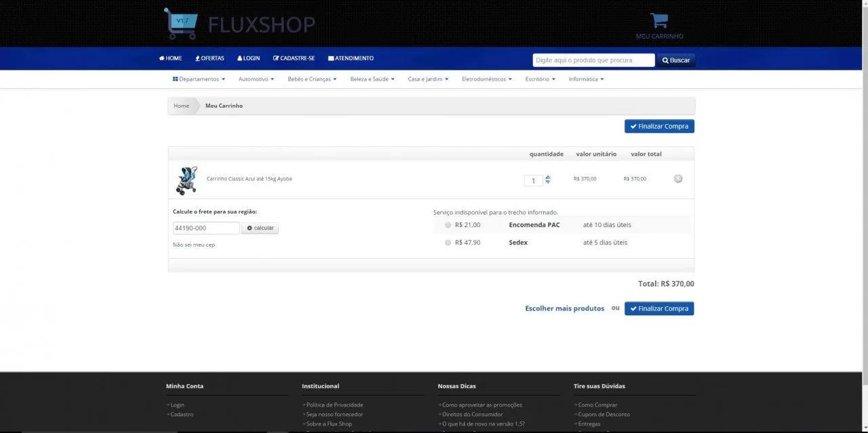Image resolution: width=868 pixels, height=433 pixels.
Task: Click the Total: R$ 370,00 text
Action: point(666,284)
